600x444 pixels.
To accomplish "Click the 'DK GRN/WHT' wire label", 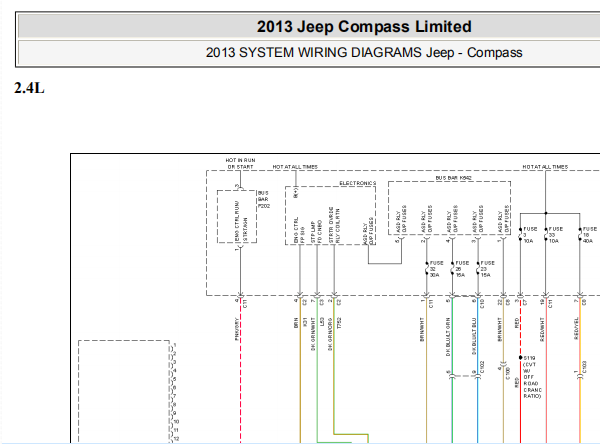I will click(x=313, y=334).
